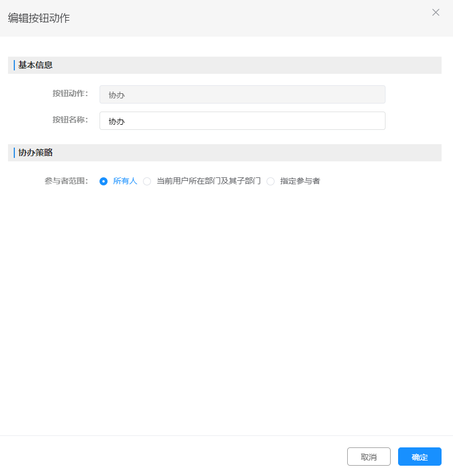Image resolution: width=453 pixels, height=476 pixels.
Task: Select the 所有人 radio button circle
Action: (104, 181)
